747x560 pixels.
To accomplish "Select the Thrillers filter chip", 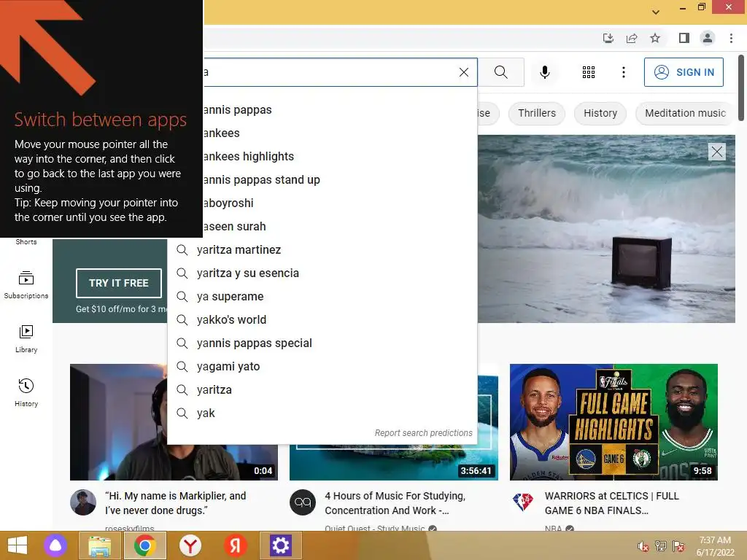I will click(536, 113).
